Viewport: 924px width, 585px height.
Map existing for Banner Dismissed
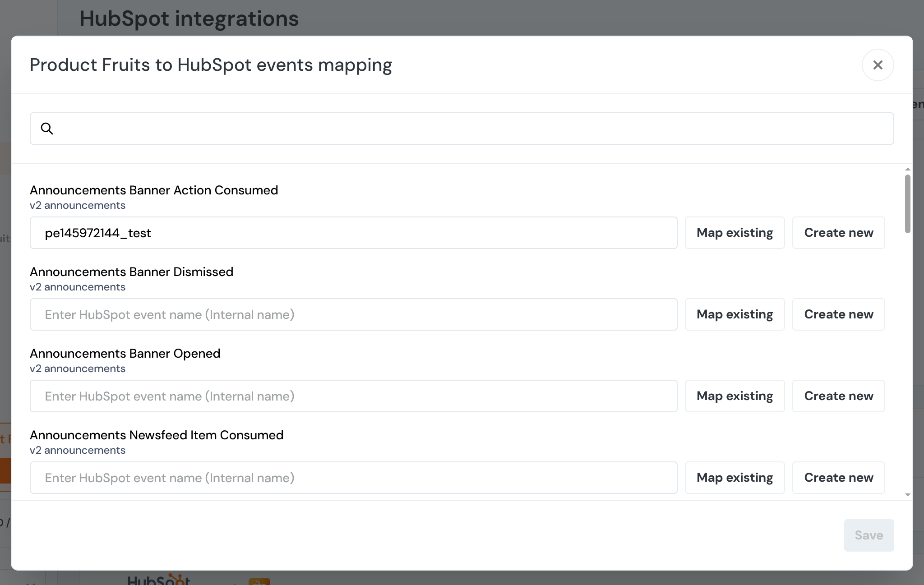(735, 314)
